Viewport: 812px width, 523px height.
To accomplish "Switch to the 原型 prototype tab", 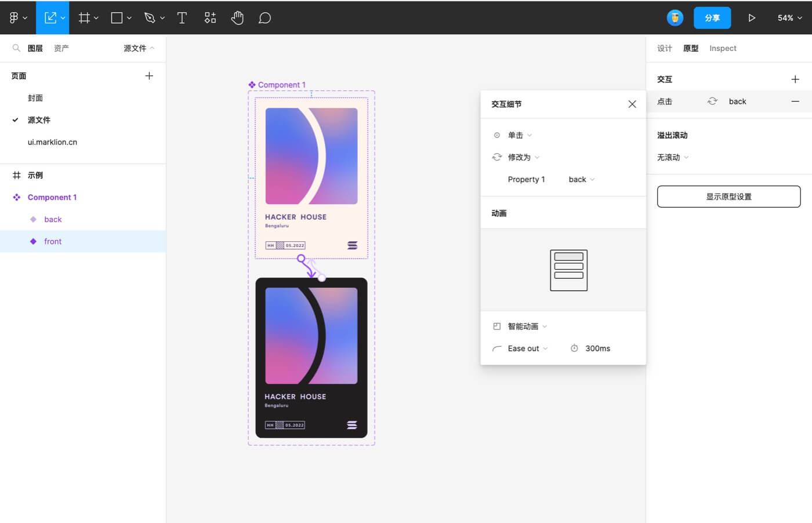I will (691, 48).
